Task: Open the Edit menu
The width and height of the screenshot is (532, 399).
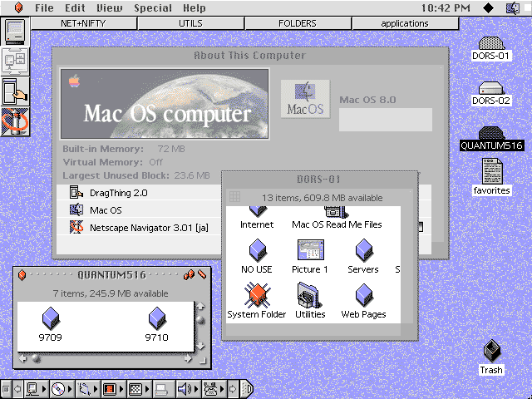Action: pos(75,7)
